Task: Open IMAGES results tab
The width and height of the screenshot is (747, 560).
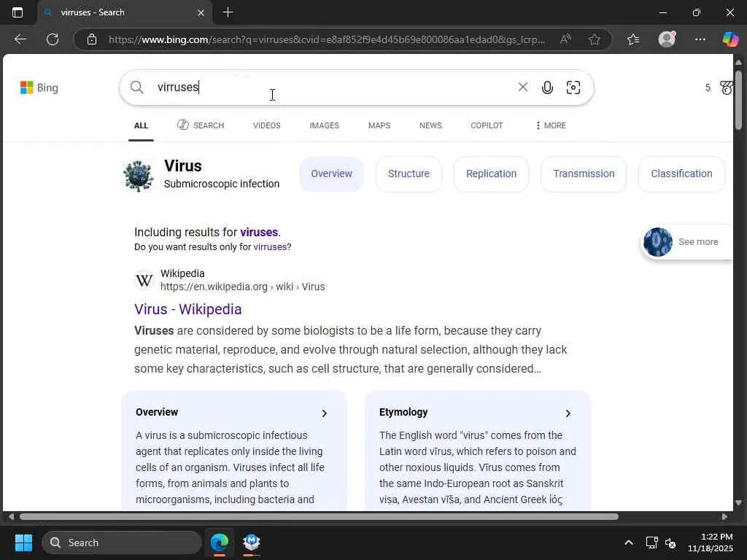Action: (x=325, y=125)
